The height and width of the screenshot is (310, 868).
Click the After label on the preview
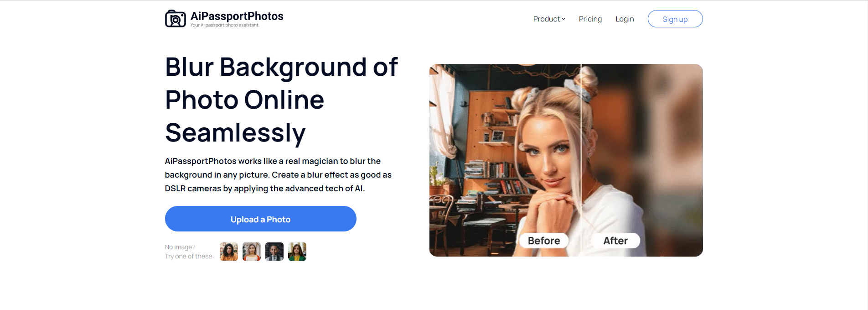[615, 241]
